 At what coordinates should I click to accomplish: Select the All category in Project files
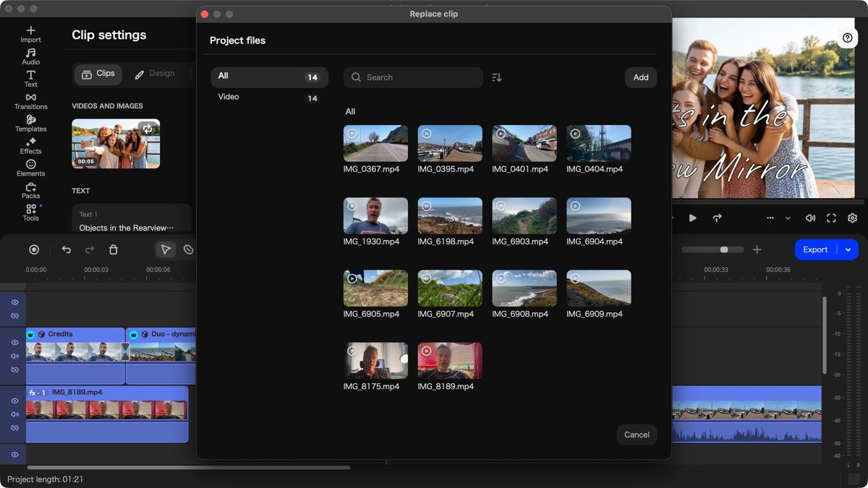click(269, 76)
